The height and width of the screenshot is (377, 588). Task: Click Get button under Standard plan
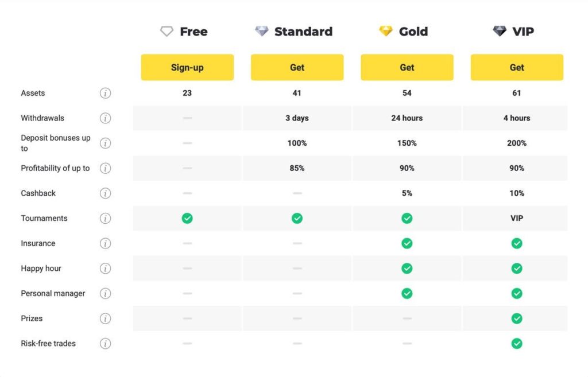(x=297, y=68)
